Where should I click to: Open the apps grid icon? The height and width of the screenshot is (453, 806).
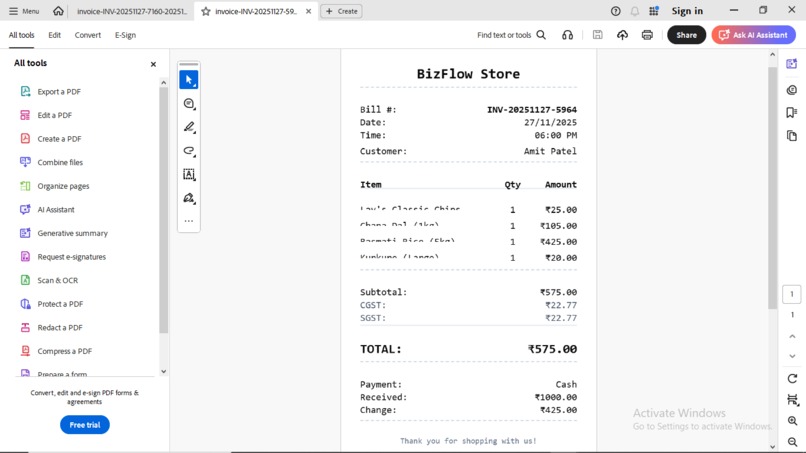[x=654, y=11]
